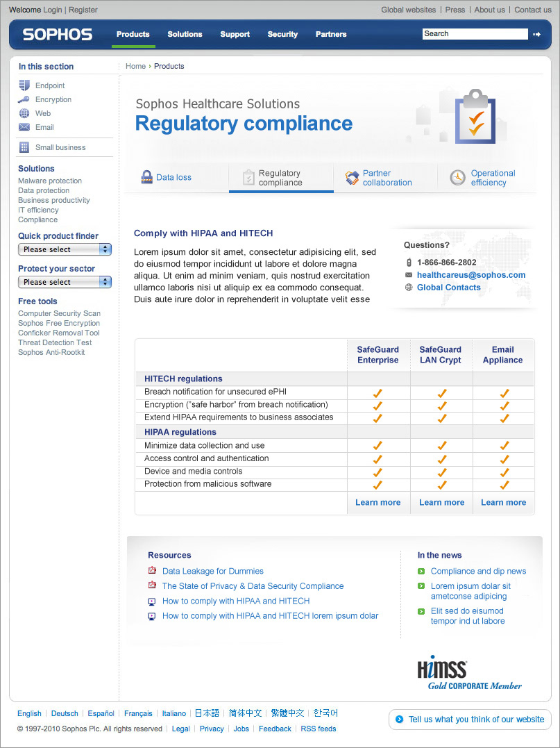The height and width of the screenshot is (748, 560).
Task: Click the Register link
Action: pyautogui.click(x=83, y=10)
